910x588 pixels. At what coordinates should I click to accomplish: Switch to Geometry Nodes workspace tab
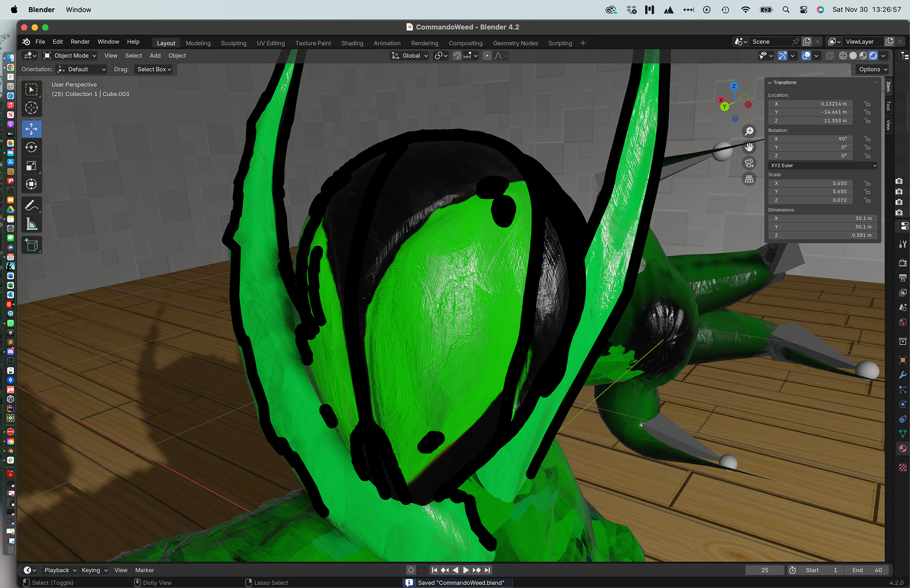point(515,43)
